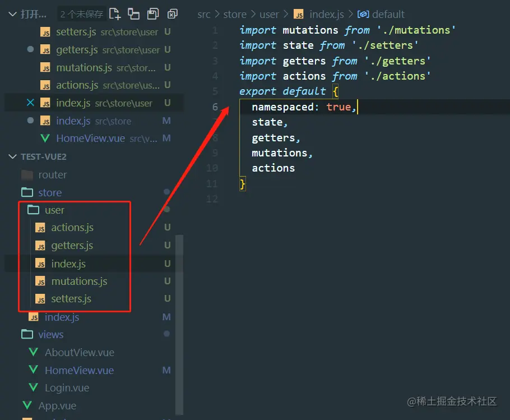Open actions.js in user folder
The width and height of the screenshot is (510, 420).
click(x=72, y=228)
